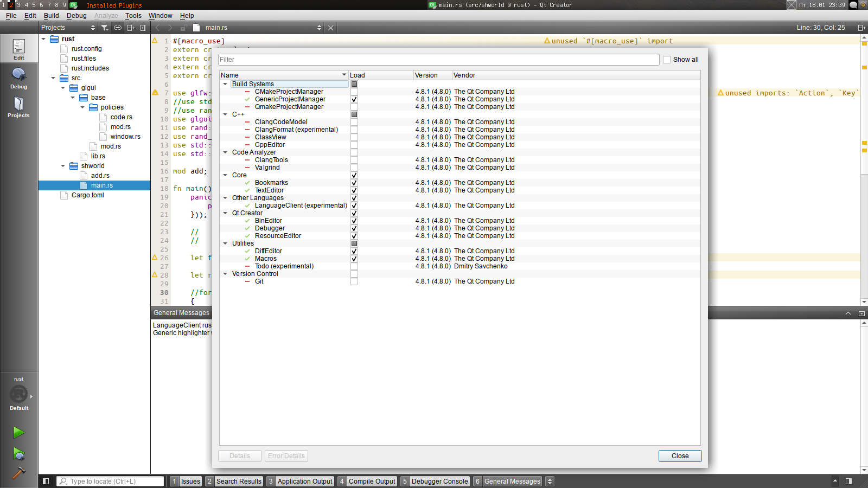The image size is (868, 488).
Task: Click the plugin Filter input field
Action: coord(439,60)
